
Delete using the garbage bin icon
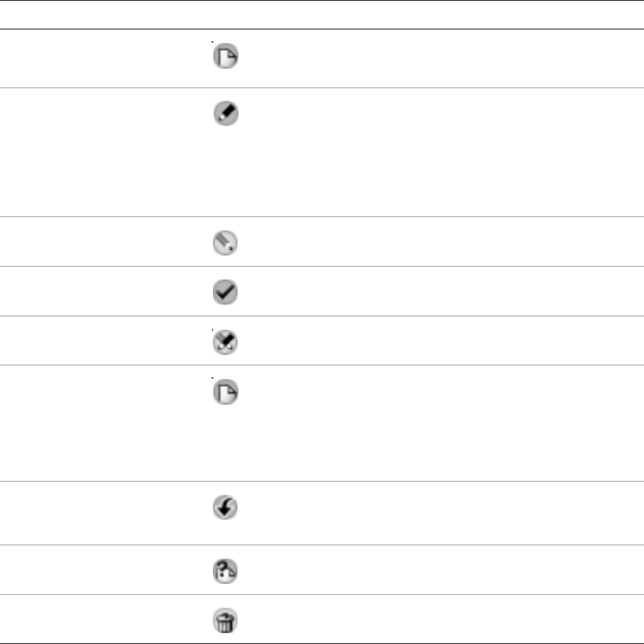click(x=225, y=621)
